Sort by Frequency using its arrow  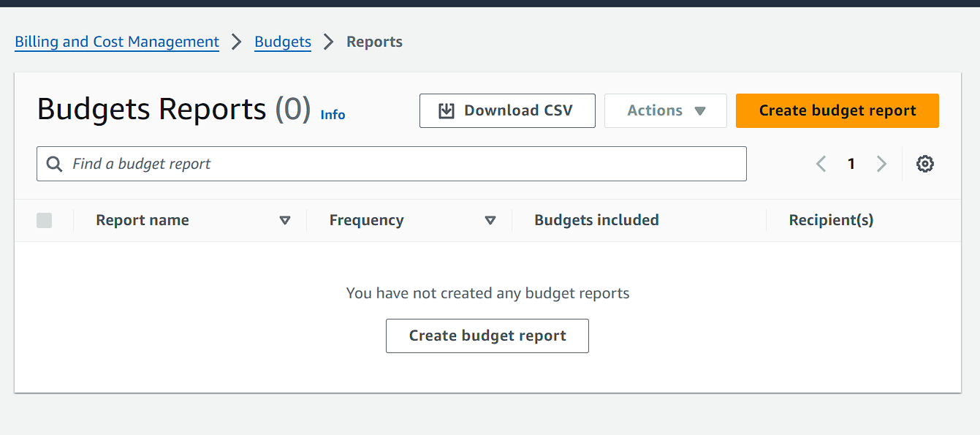490,220
